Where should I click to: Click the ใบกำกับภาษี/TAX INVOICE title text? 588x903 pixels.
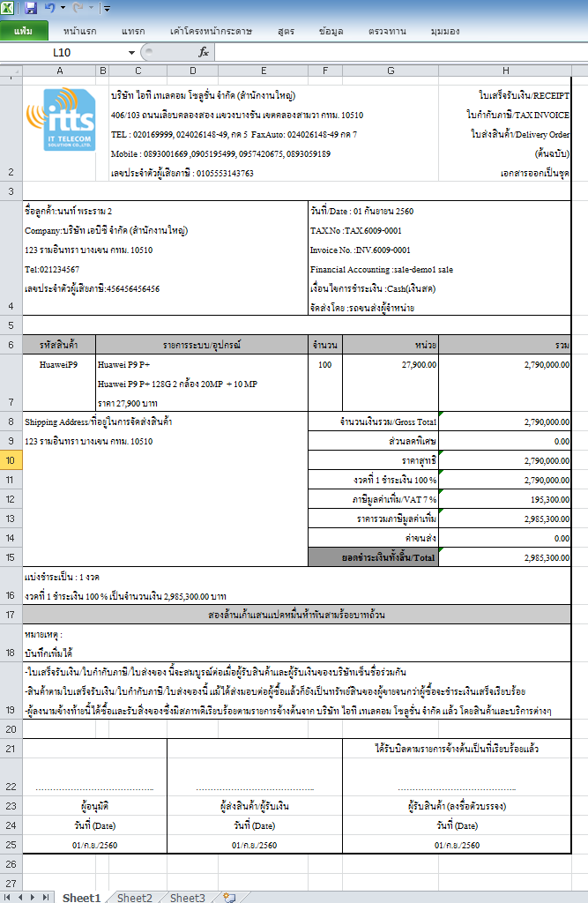click(x=517, y=115)
